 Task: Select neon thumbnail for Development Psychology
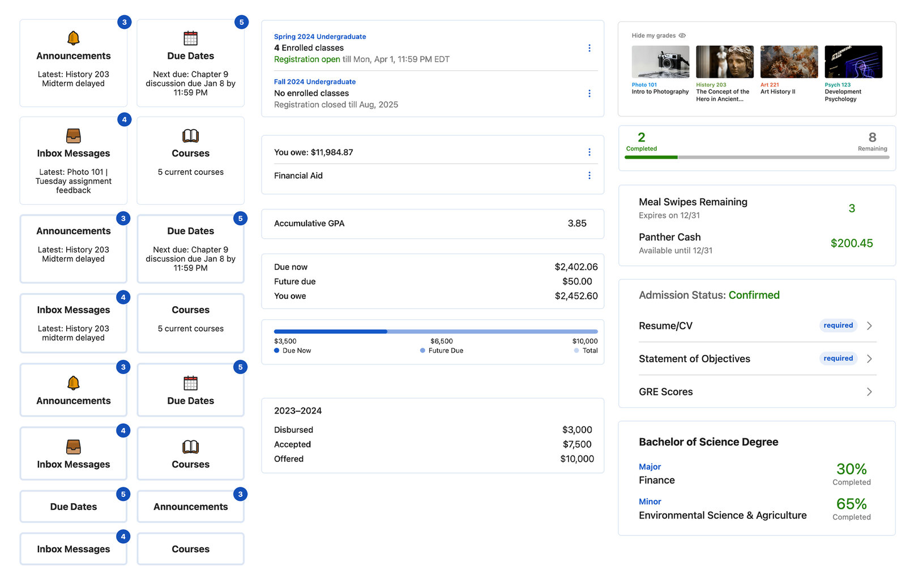coord(853,62)
